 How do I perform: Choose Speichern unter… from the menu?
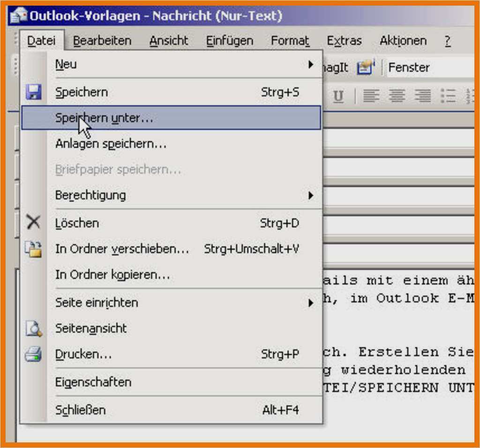point(104,118)
